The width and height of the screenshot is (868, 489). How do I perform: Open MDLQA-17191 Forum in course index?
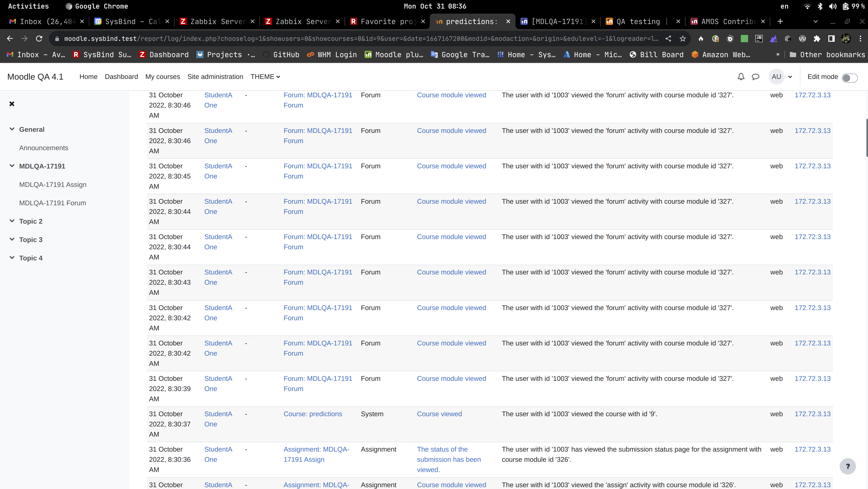pos(53,203)
